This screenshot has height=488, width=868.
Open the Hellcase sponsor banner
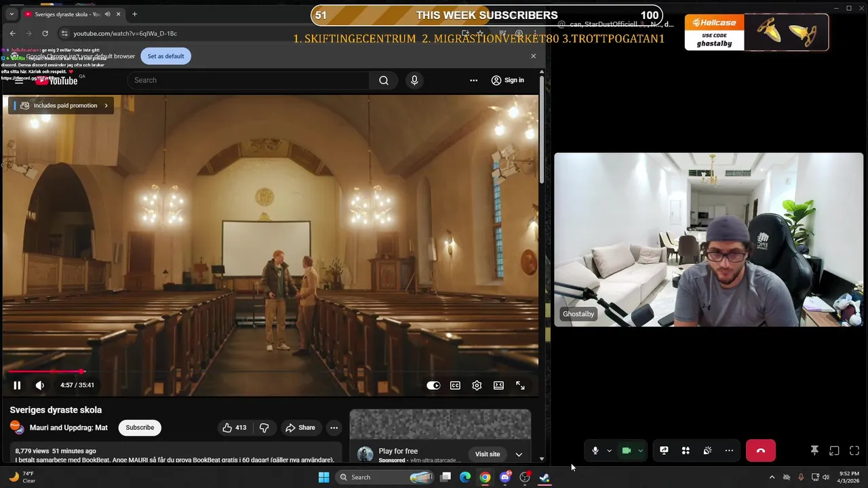756,33
